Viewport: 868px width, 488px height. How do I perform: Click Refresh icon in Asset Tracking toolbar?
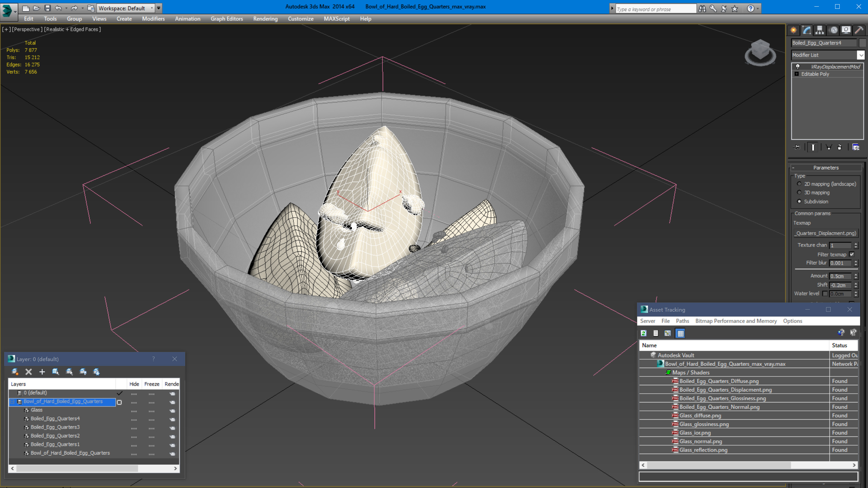coord(643,333)
